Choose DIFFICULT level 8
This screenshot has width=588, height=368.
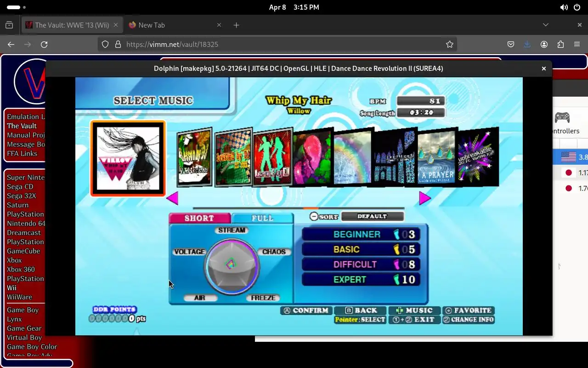361,264
